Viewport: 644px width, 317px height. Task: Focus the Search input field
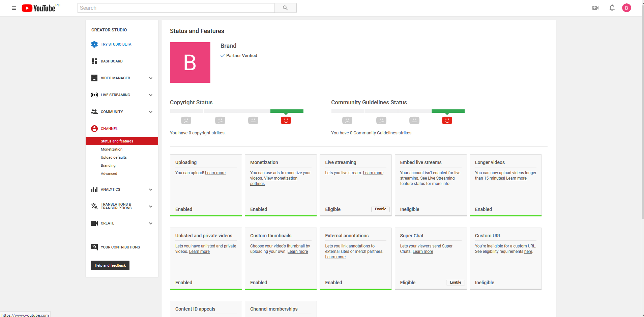click(176, 8)
